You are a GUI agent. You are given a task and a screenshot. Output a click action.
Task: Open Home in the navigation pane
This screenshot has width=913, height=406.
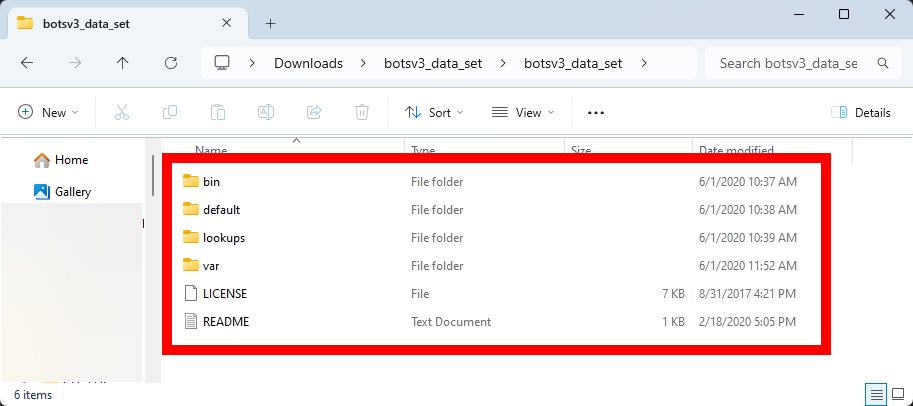pos(61,160)
